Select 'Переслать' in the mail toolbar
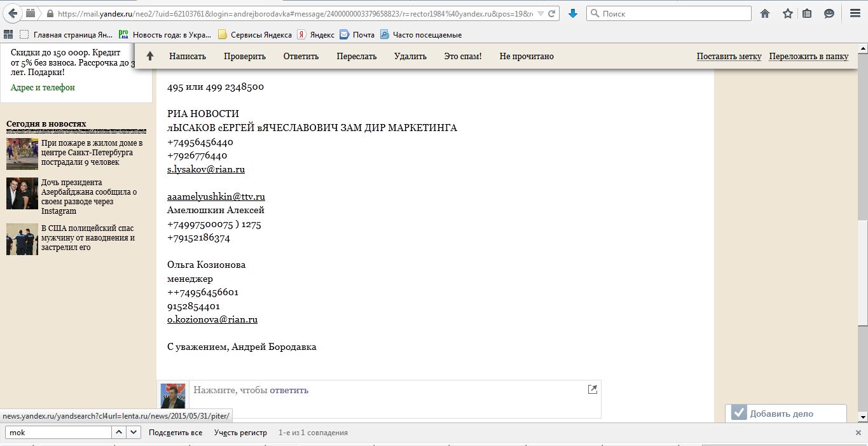868x446 pixels. pos(357,56)
